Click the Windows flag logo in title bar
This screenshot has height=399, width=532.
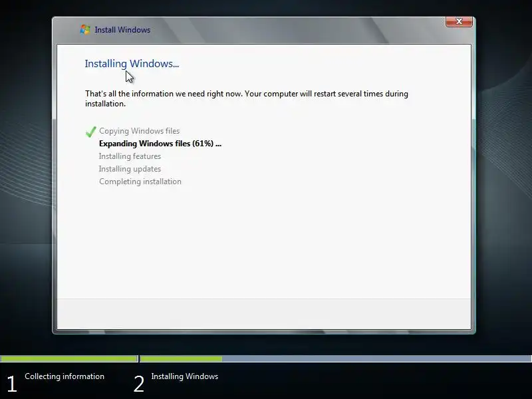(x=85, y=29)
